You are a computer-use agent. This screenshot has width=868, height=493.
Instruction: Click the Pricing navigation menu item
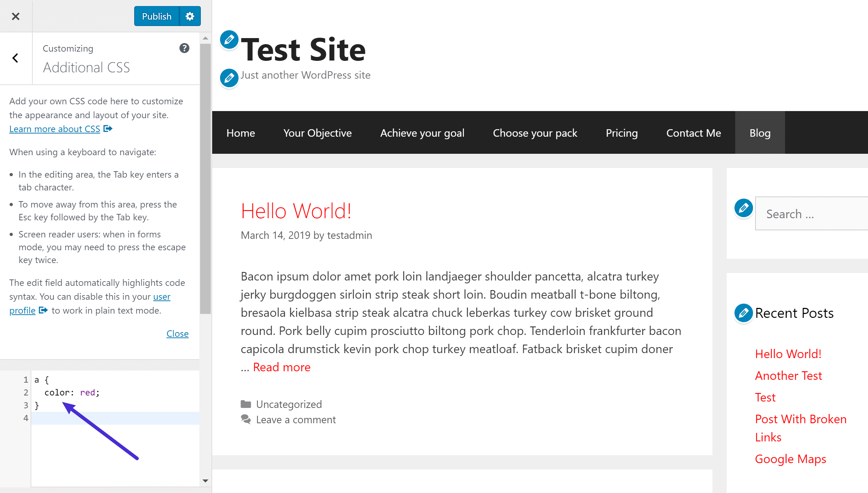point(622,132)
